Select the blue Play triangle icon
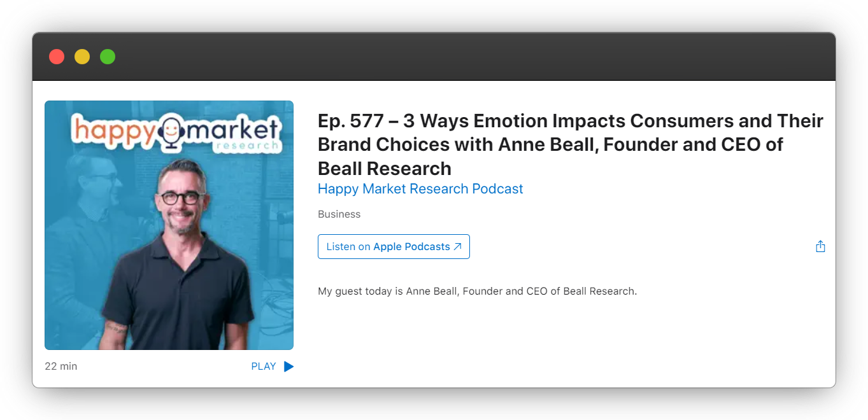This screenshot has height=420, width=868. pyautogui.click(x=288, y=366)
